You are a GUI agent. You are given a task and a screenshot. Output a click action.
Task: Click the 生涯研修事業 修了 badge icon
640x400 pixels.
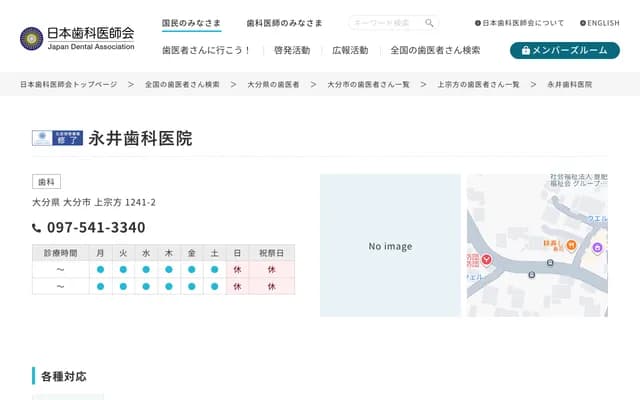(56, 139)
